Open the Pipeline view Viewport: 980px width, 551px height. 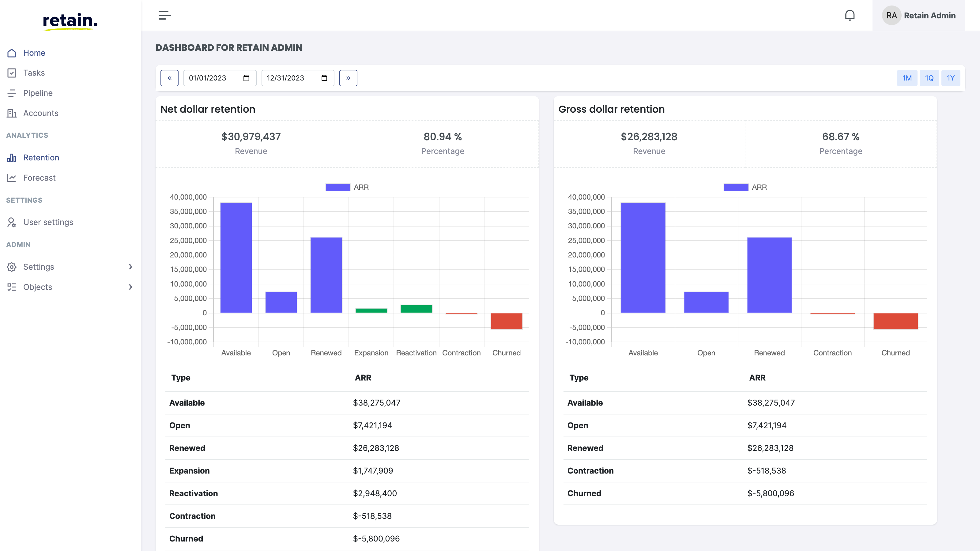coord(38,93)
